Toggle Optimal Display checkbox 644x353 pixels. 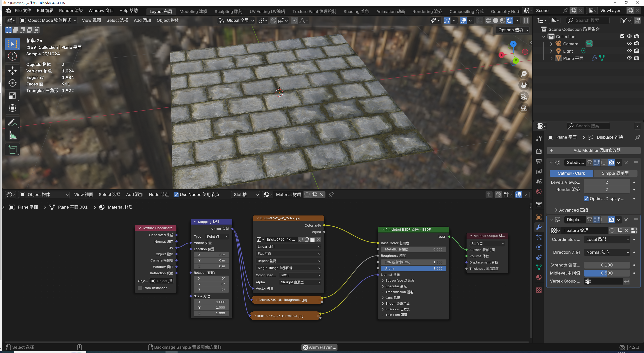coord(586,199)
